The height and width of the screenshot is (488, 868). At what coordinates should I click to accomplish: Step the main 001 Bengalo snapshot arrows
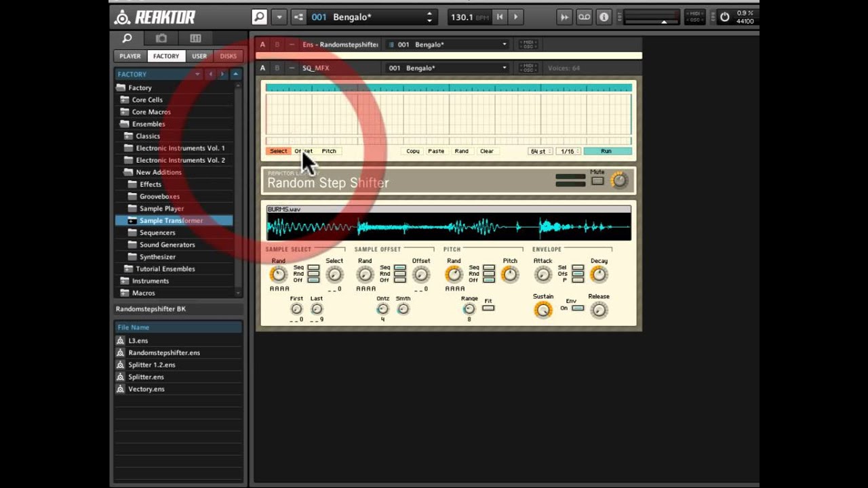click(x=429, y=17)
